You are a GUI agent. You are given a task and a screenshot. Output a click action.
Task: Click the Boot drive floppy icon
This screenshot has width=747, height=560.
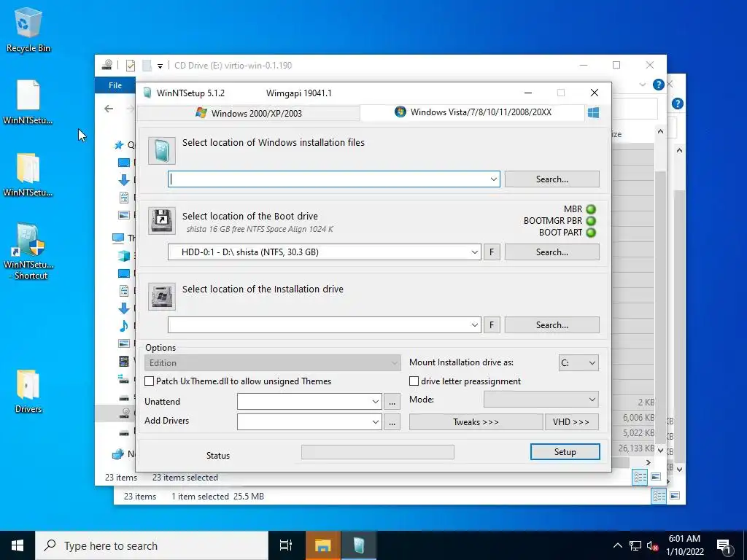(x=161, y=220)
